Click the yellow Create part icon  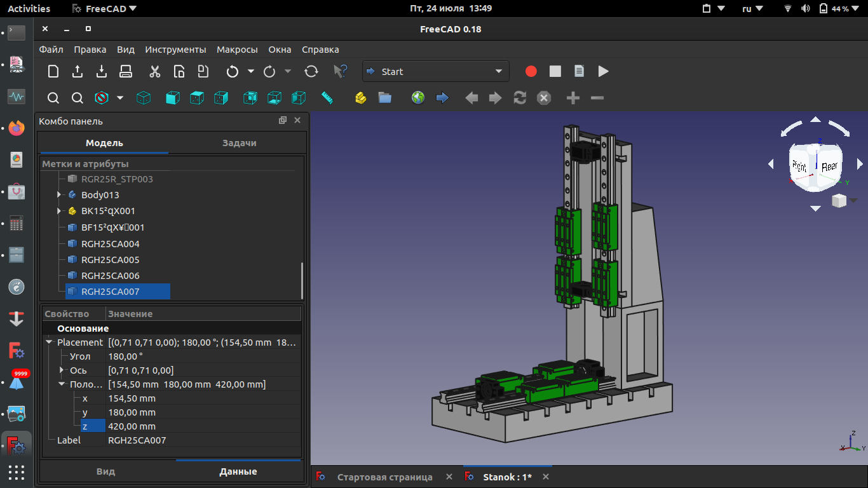click(x=361, y=98)
